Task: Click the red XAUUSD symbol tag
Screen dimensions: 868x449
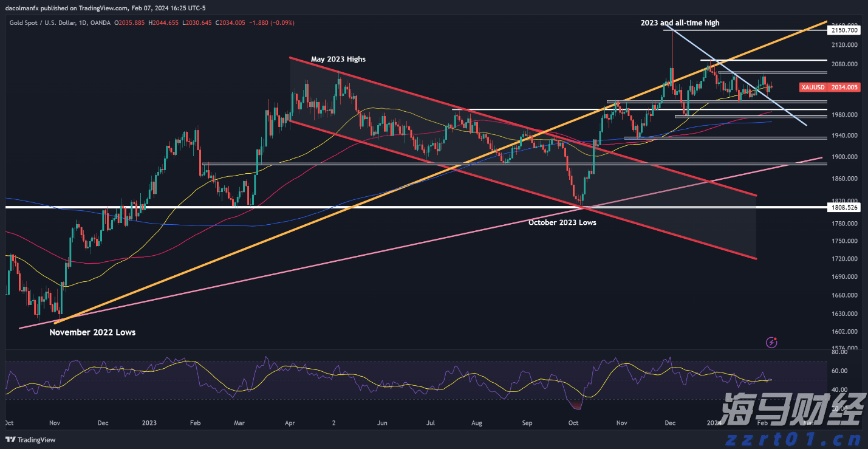Action: coord(813,87)
